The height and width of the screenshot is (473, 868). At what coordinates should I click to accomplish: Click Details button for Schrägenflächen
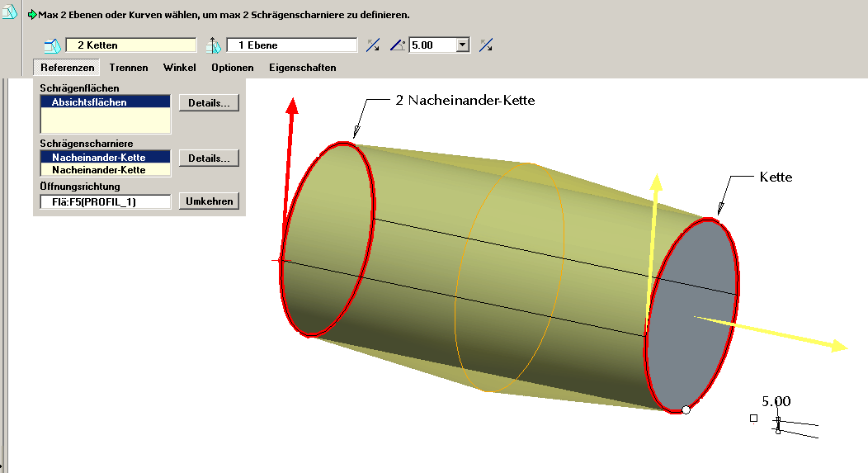coord(209,103)
